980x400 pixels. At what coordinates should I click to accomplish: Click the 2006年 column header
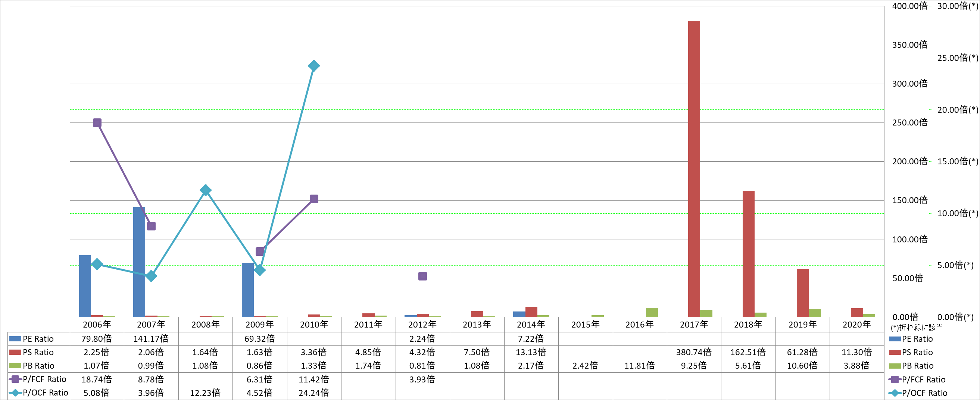[x=97, y=325]
